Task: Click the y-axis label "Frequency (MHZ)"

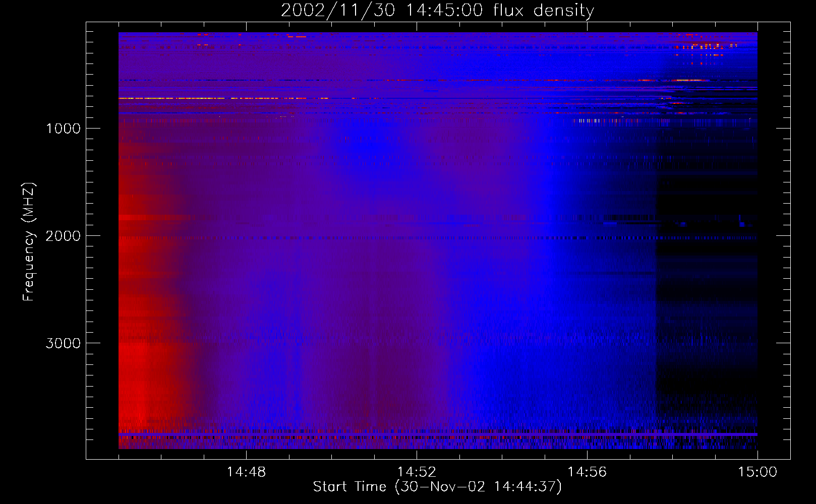Action: pyautogui.click(x=29, y=242)
